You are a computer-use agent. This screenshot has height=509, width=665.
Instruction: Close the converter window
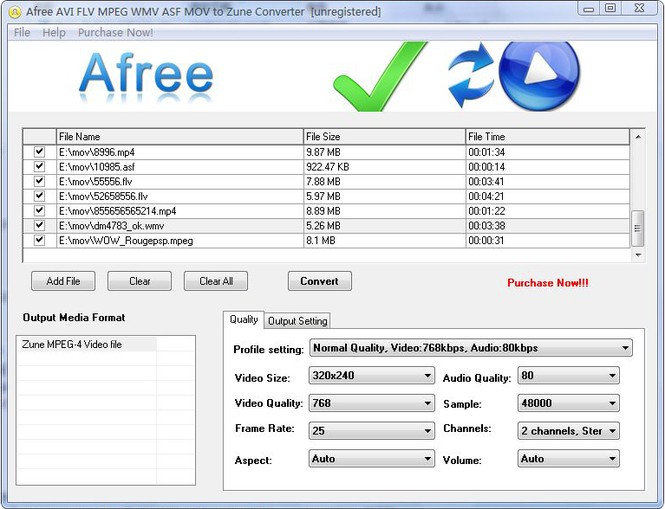[x=640, y=8]
